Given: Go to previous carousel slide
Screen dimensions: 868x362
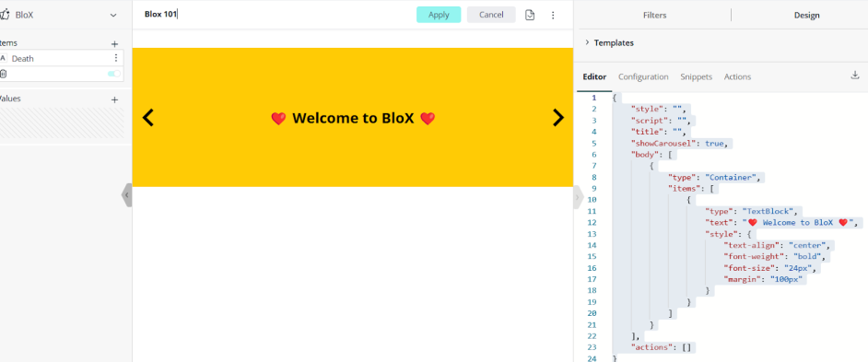Looking at the screenshot, I should 147,117.
